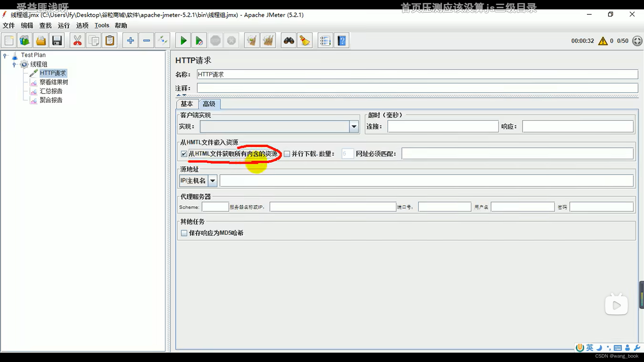Click the remote engine status icon
This screenshot has height=362, width=644.
click(637, 41)
